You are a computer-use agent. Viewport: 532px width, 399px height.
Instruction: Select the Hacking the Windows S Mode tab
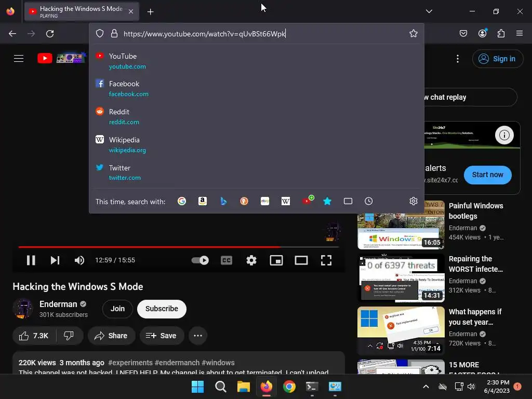pyautogui.click(x=82, y=11)
